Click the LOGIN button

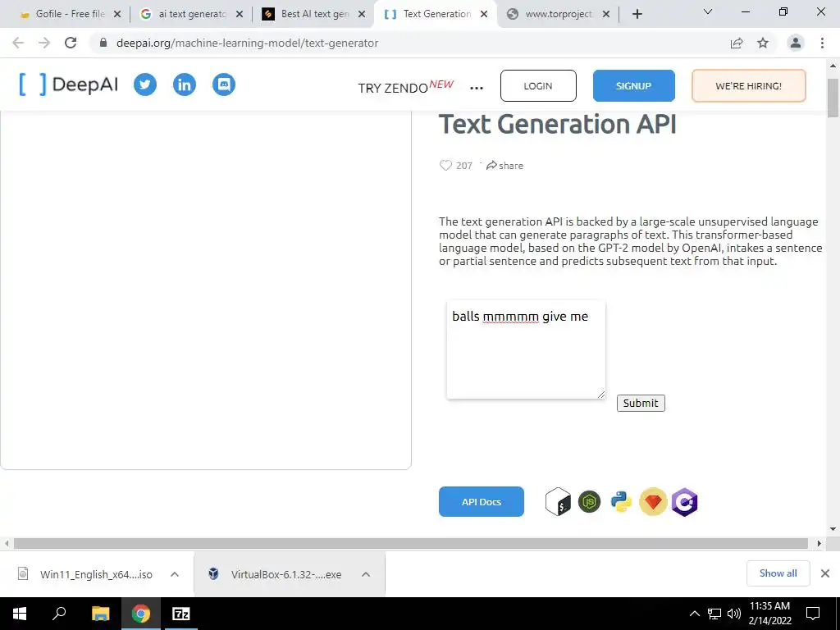pos(538,85)
